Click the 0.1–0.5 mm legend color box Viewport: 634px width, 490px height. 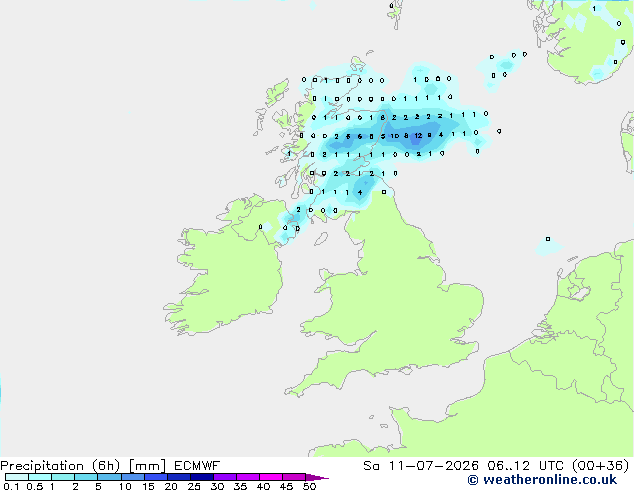point(17,477)
